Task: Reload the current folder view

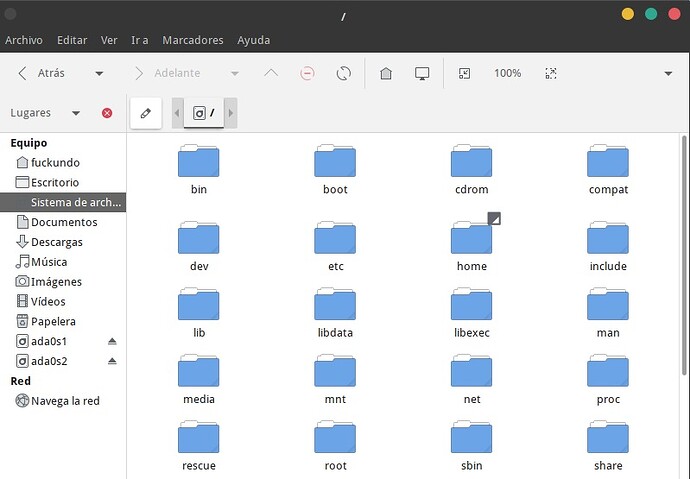Action: 344,73
